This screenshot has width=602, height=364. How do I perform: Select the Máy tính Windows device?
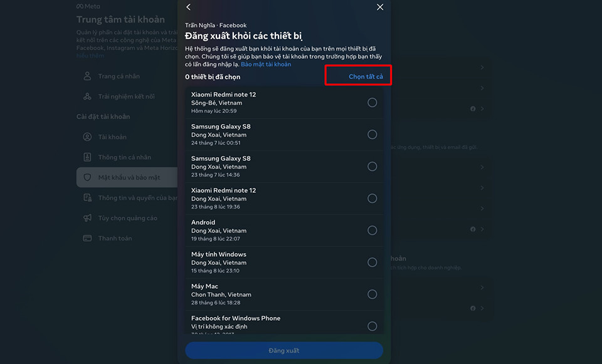tap(372, 263)
